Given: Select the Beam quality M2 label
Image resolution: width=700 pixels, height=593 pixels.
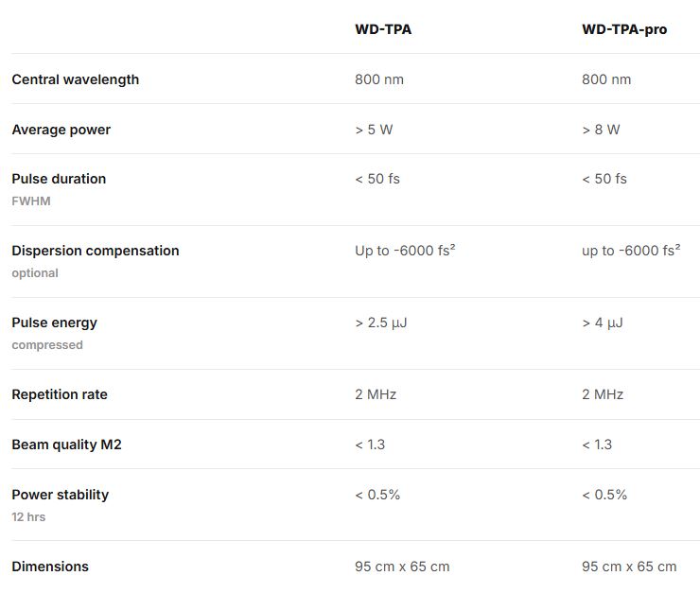Looking at the screenshot, I should point(66,445).
